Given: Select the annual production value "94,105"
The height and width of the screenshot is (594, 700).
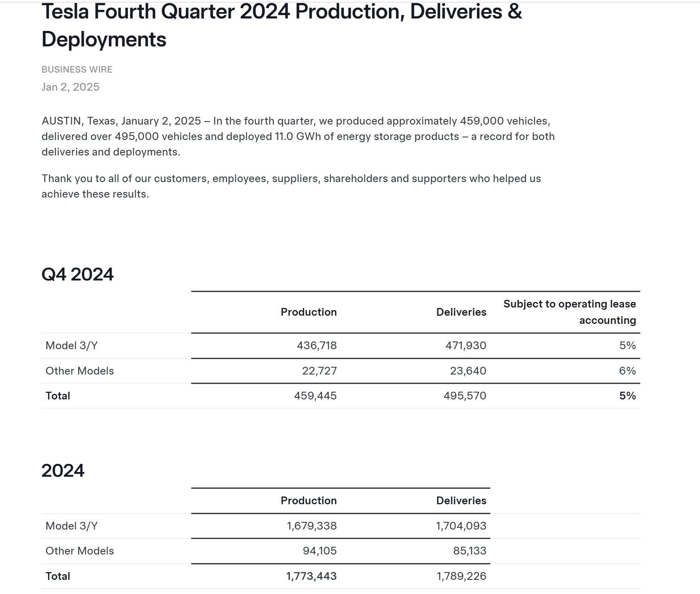Looking at the screenshot, I should click(320, 551).
